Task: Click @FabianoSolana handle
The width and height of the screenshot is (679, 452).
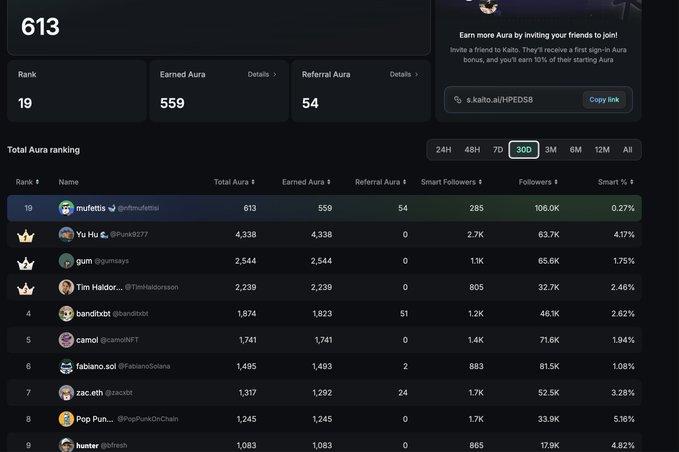Action: 144,367
